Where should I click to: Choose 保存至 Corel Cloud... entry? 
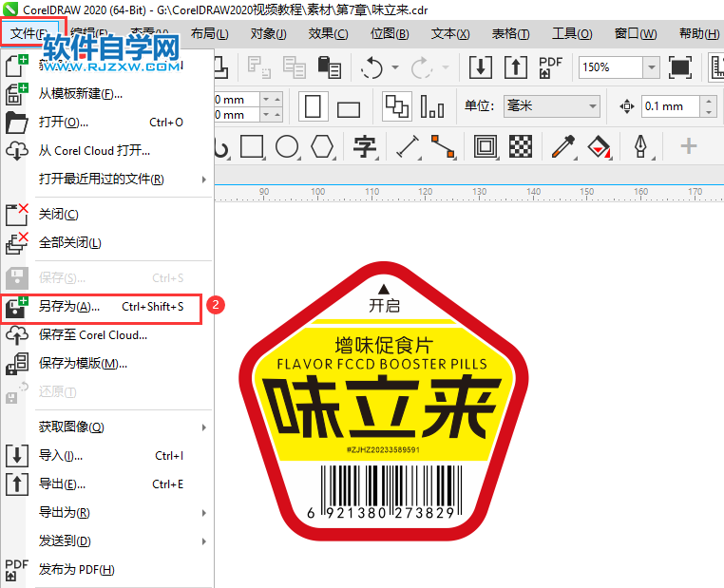pos(107,335)
